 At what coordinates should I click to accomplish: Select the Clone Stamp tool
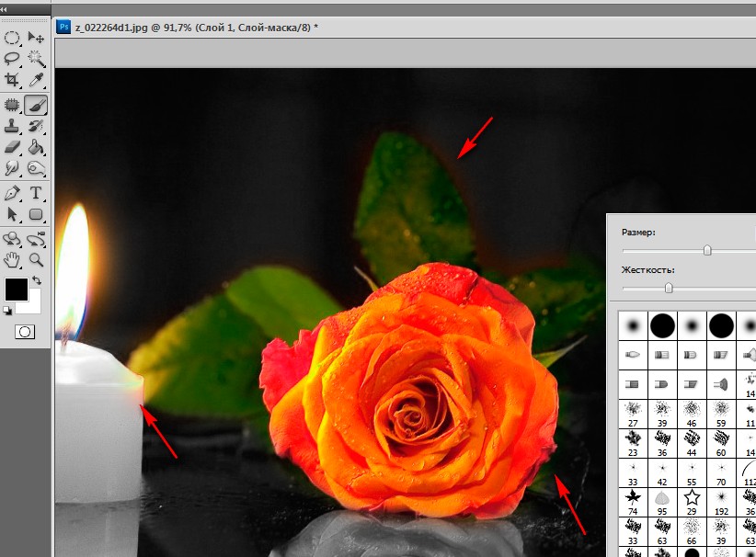[x=13, y=126]
